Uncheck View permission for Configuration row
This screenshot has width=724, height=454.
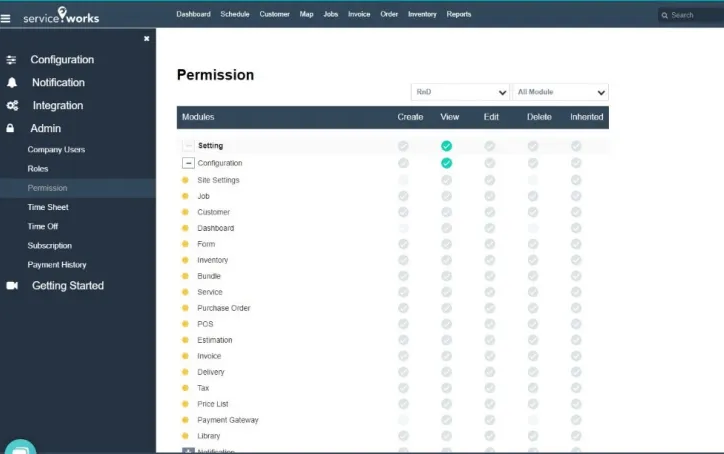(x=446, y=163)
